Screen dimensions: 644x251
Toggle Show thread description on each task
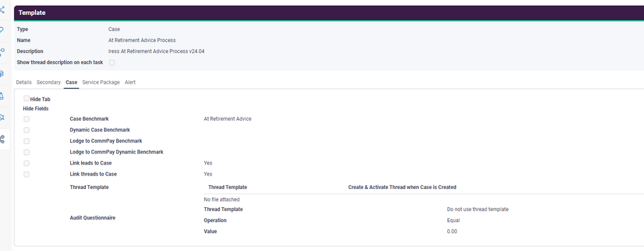click(112, 63)
